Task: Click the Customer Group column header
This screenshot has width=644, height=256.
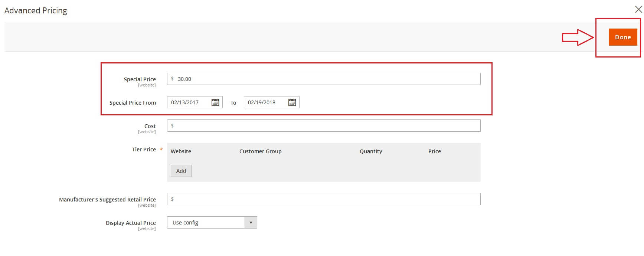Action: coord(260,151)
